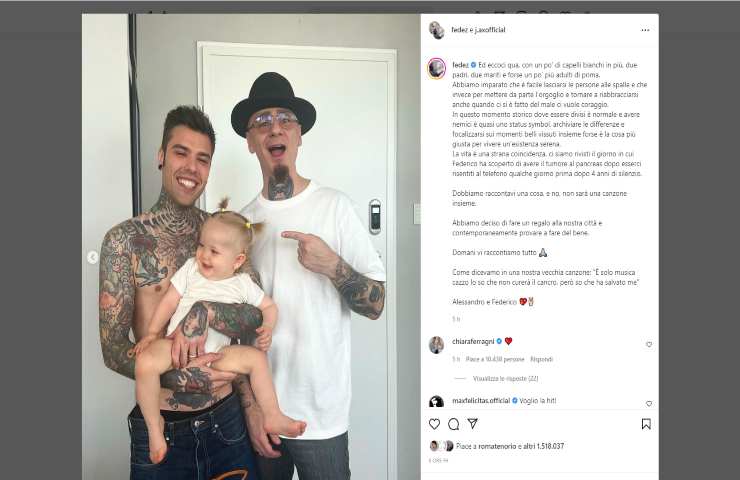Open chiaraferragni username link
The image size is (740, 480).
click(473, 341)
